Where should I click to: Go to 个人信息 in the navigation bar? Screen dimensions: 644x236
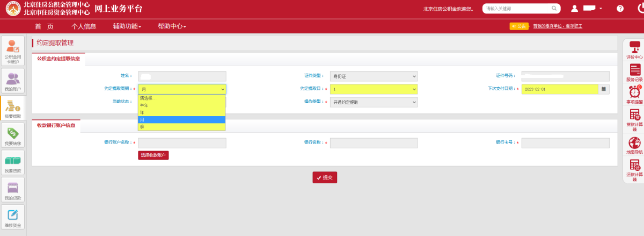pos(84,26)
